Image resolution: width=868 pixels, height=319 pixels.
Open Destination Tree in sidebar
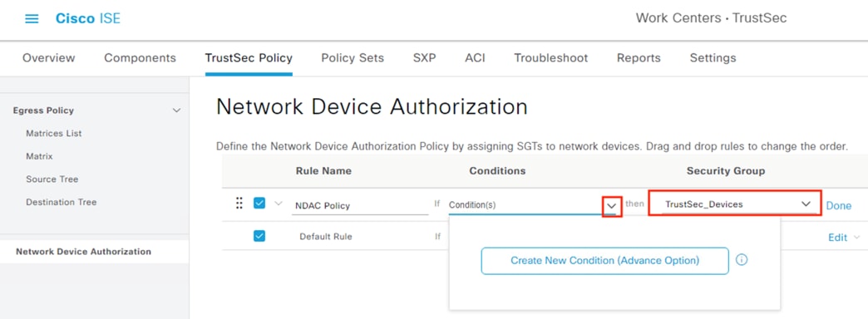point(62,203)
